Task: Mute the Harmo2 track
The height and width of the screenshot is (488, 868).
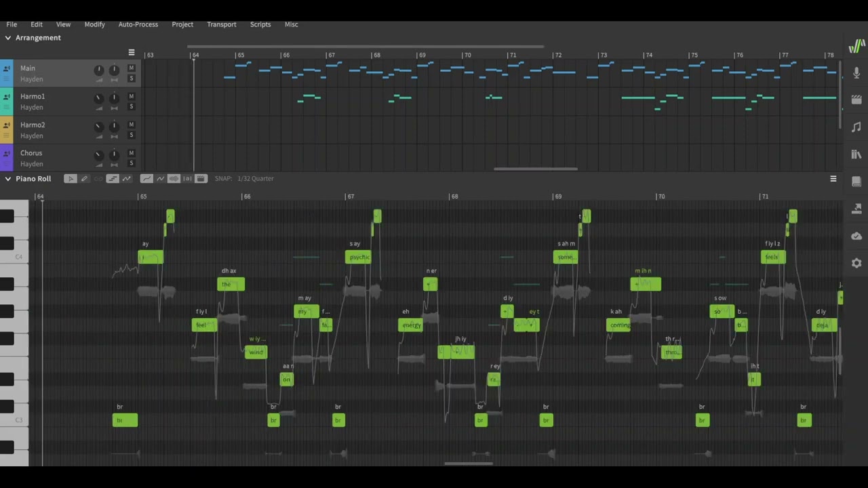Action: click(132, 125)
